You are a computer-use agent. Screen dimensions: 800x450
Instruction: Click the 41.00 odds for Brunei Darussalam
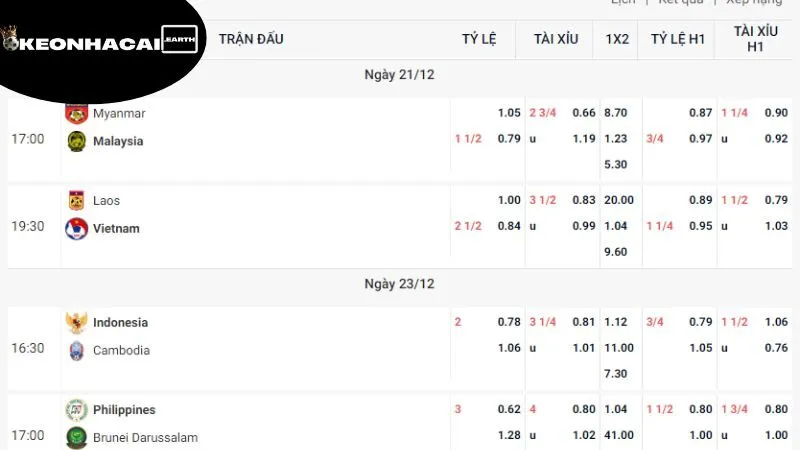pos(619,437)
